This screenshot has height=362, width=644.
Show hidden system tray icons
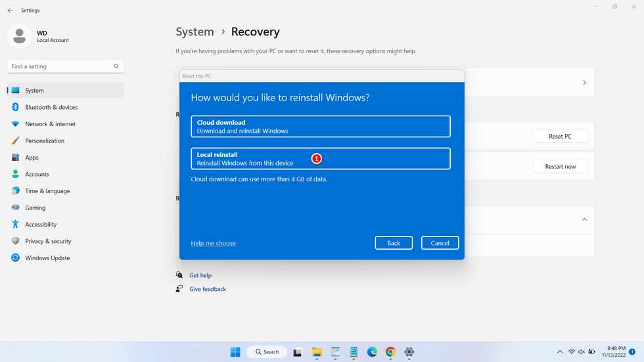[560, 351]
